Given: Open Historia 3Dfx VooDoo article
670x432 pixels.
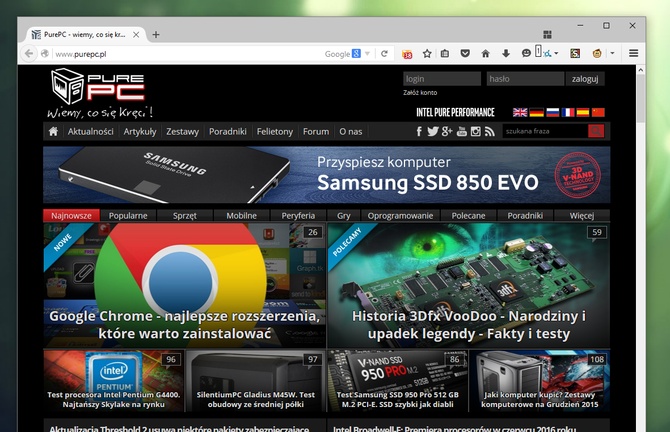Looking at the screenshot, I should point(469,285).
